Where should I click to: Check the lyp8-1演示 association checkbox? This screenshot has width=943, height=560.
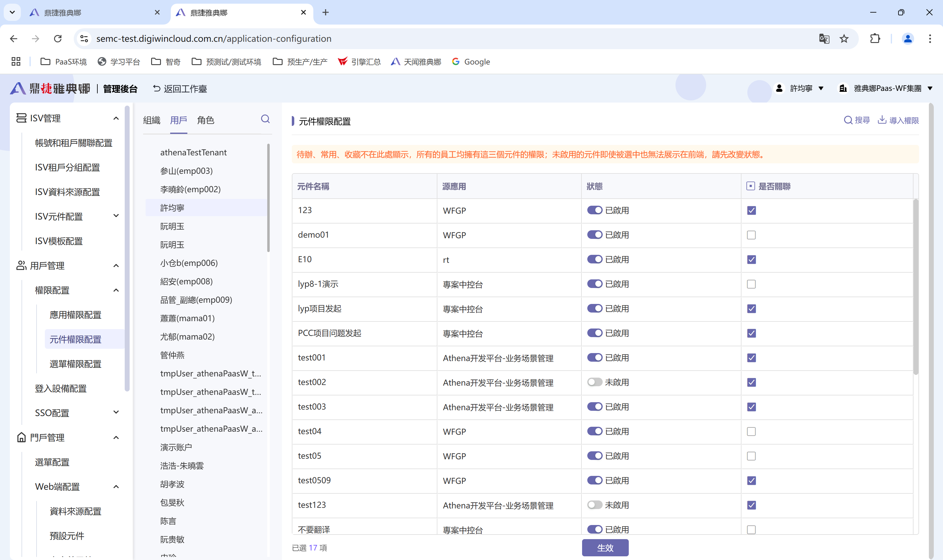click(x=751, y=284)
